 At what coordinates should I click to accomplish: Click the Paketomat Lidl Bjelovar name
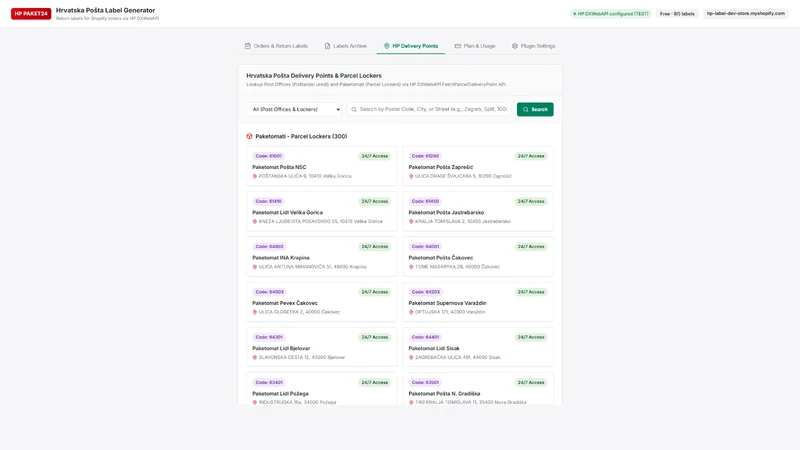pos(281,348)
